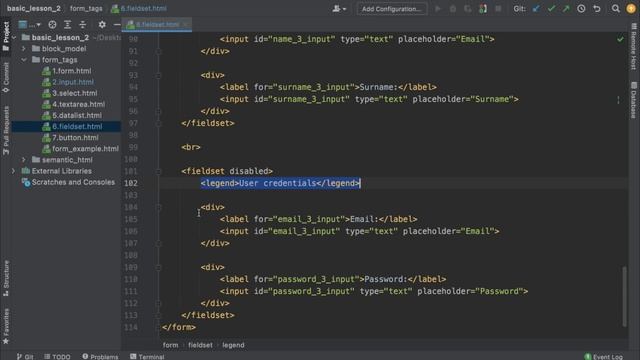The height and width of the screenshot is (360, 640).
Task: Click the Git update project arrow icon
Action: (x=536, y=9)
